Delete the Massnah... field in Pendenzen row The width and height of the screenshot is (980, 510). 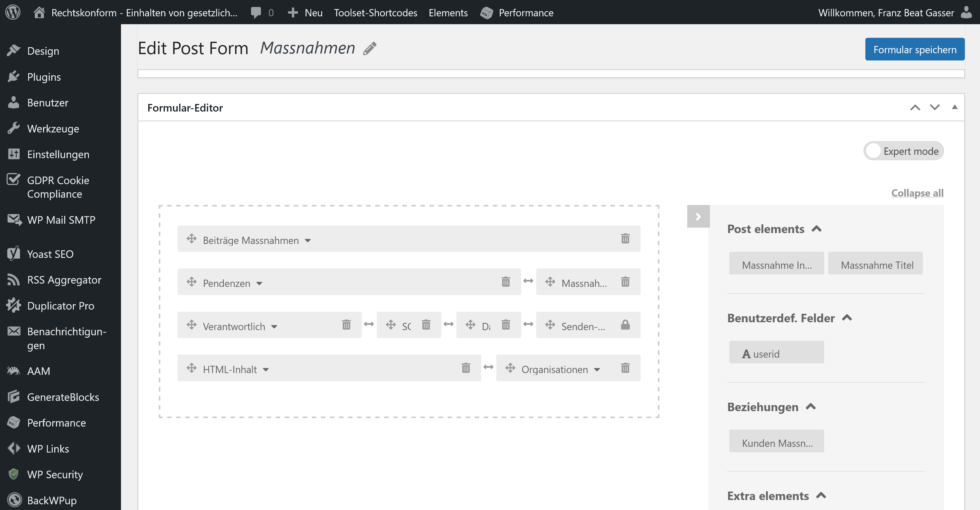pos(625,281)
